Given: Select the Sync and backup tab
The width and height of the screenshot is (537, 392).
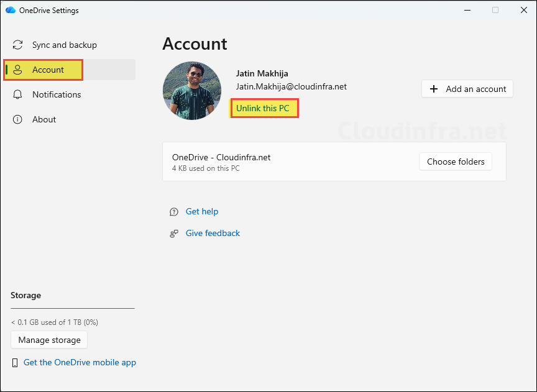Looking at the screenshot, I should coord(61,45).
